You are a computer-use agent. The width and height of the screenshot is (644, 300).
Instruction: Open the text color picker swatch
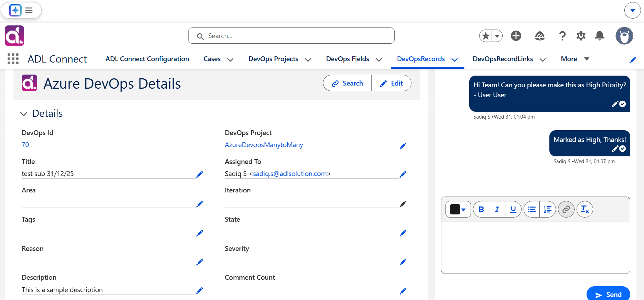tap(458, 209)
